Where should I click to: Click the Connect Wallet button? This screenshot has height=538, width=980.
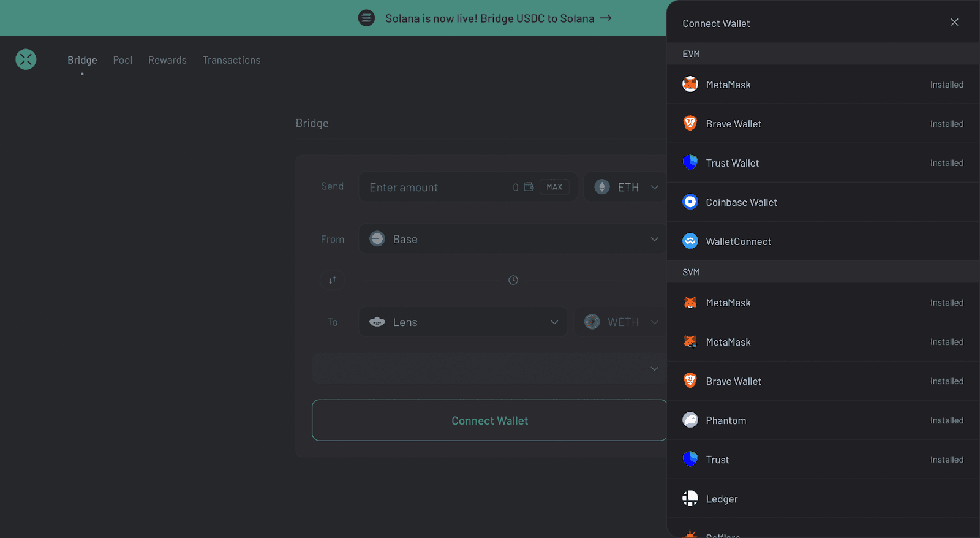point(489,420)
